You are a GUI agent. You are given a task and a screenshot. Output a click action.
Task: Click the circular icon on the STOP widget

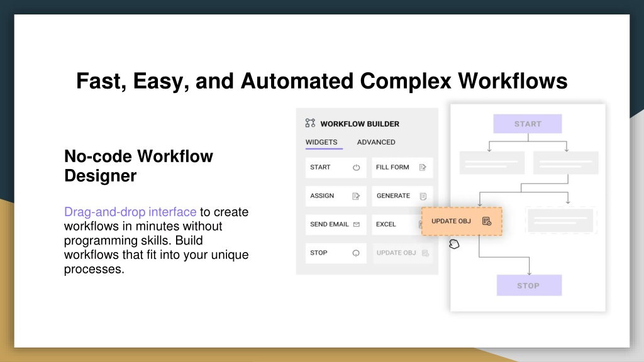(x=356, y=253)
